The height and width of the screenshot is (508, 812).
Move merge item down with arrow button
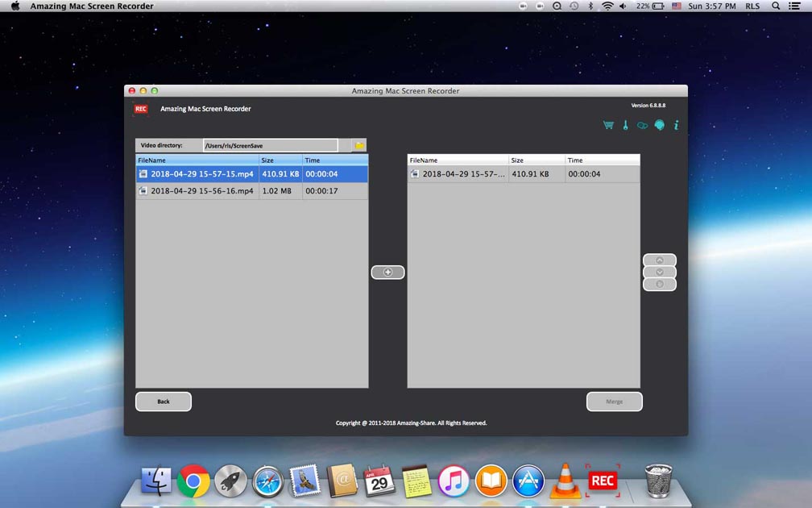[x=659, y=273]
